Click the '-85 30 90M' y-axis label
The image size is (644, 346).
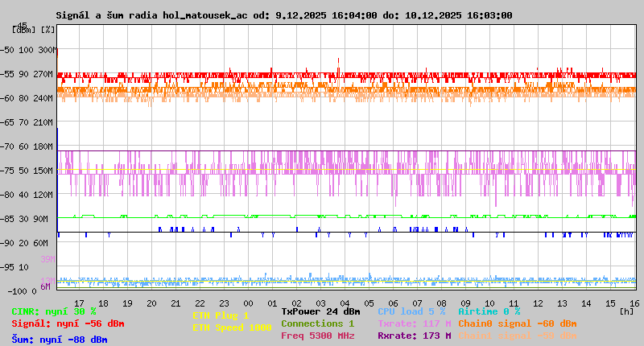point(24,219)
